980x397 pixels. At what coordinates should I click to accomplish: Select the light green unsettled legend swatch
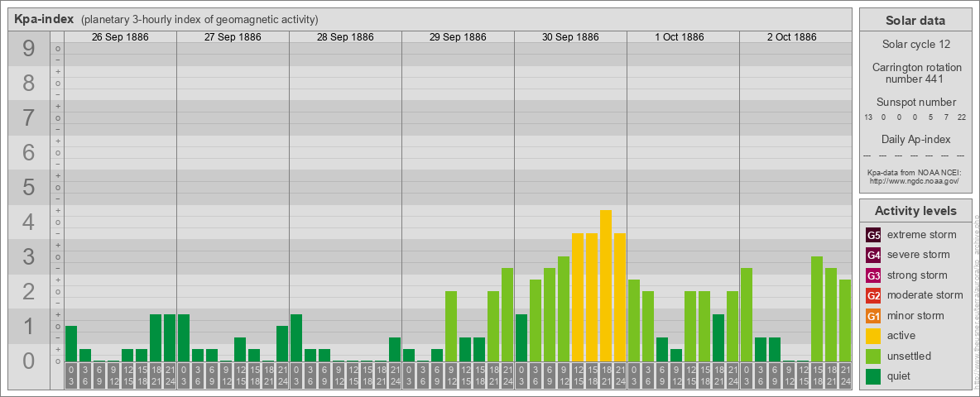coord(873,356)
